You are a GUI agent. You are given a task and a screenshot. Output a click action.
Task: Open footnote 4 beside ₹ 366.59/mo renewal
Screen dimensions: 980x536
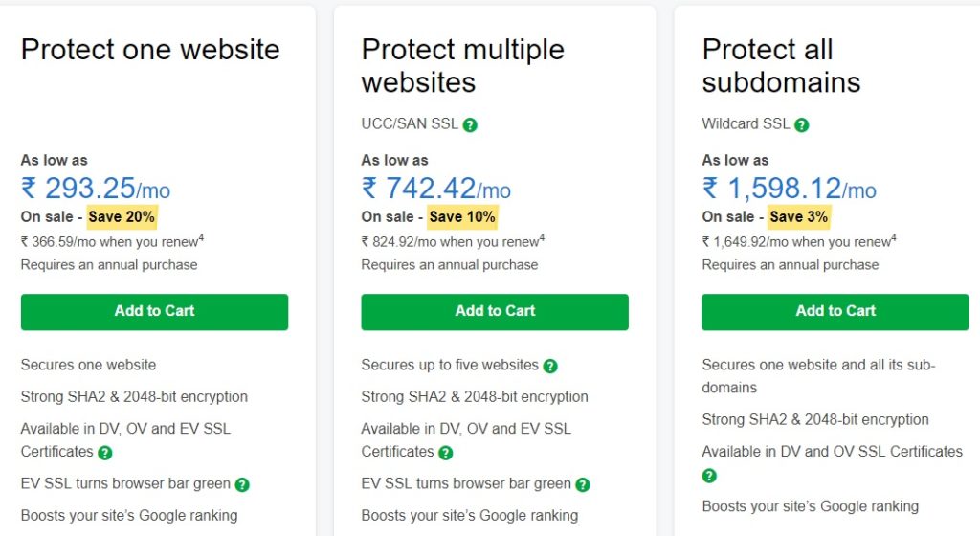pos(201,237)
